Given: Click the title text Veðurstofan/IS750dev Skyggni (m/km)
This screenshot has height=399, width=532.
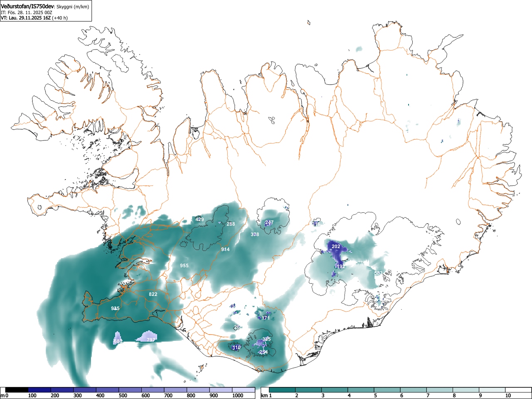Looking at the screenshot, I should (45, 7).
